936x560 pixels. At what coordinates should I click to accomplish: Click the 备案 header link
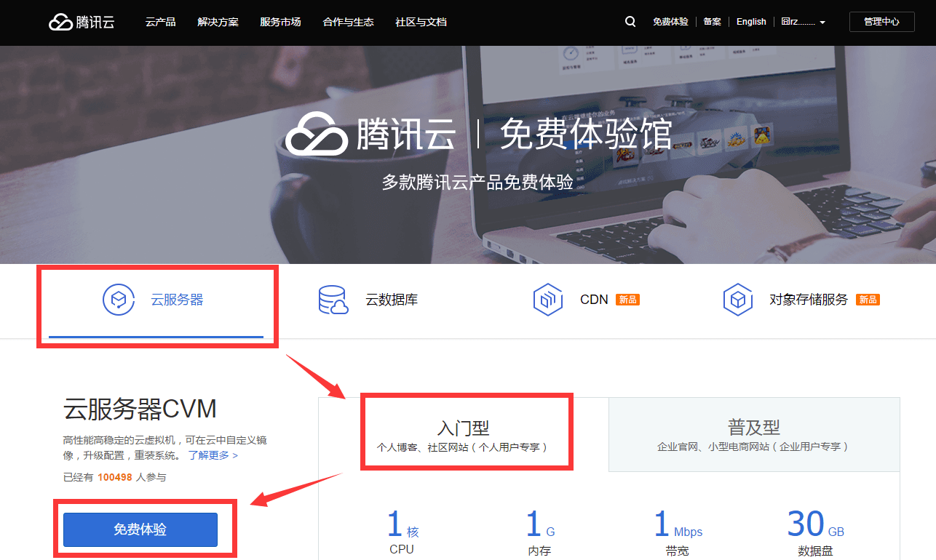click(x=712, y=22)
